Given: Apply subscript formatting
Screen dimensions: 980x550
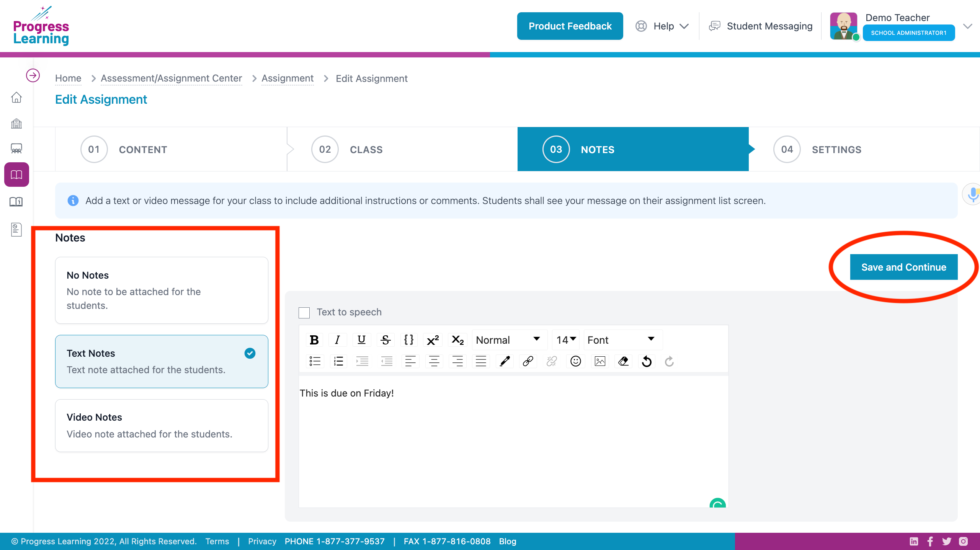Looking at the screenshot, I should 458,340.
